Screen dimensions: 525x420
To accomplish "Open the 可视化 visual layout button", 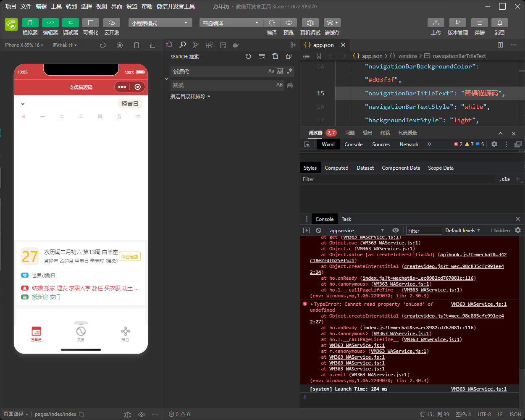I will [91, 23].
